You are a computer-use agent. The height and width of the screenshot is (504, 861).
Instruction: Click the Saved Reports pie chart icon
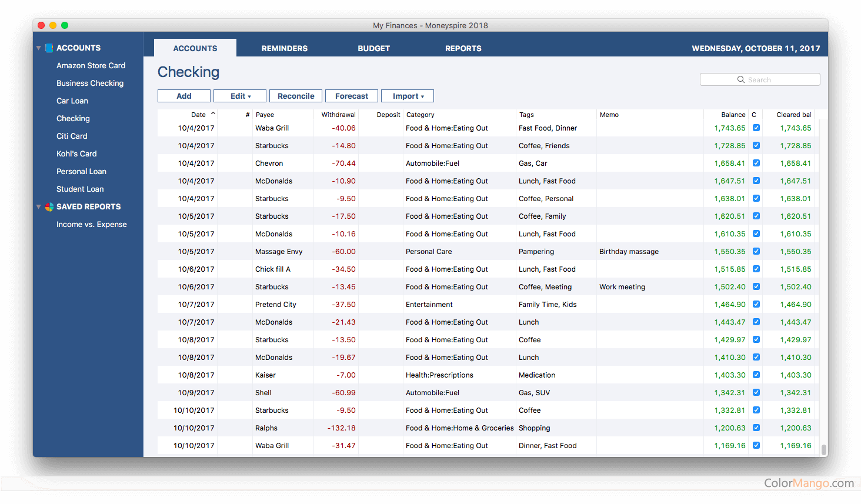(49, 207)
